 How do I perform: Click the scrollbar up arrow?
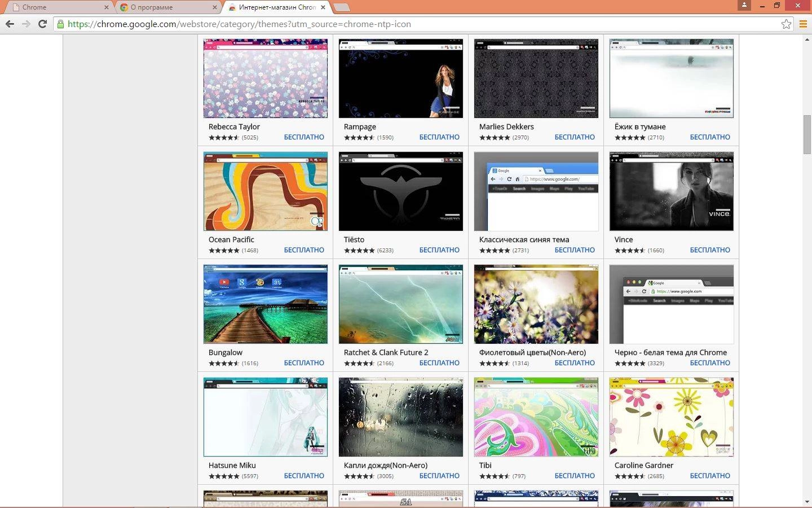point(807,39)
